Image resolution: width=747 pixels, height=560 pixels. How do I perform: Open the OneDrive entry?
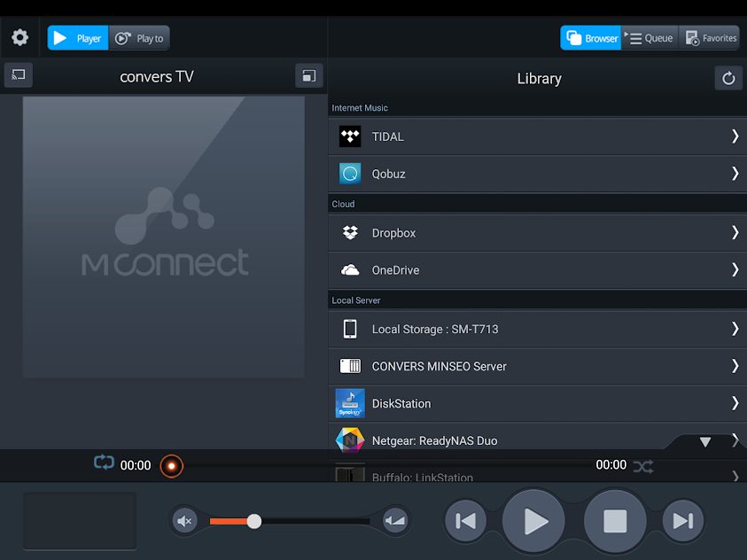tap(537, 270)
